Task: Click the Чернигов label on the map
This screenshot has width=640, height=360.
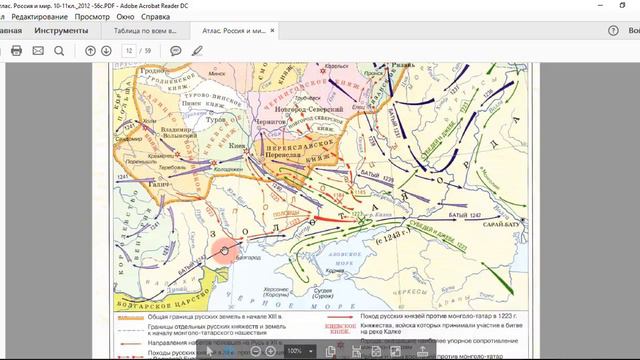Action: click(x=271, y=122)
